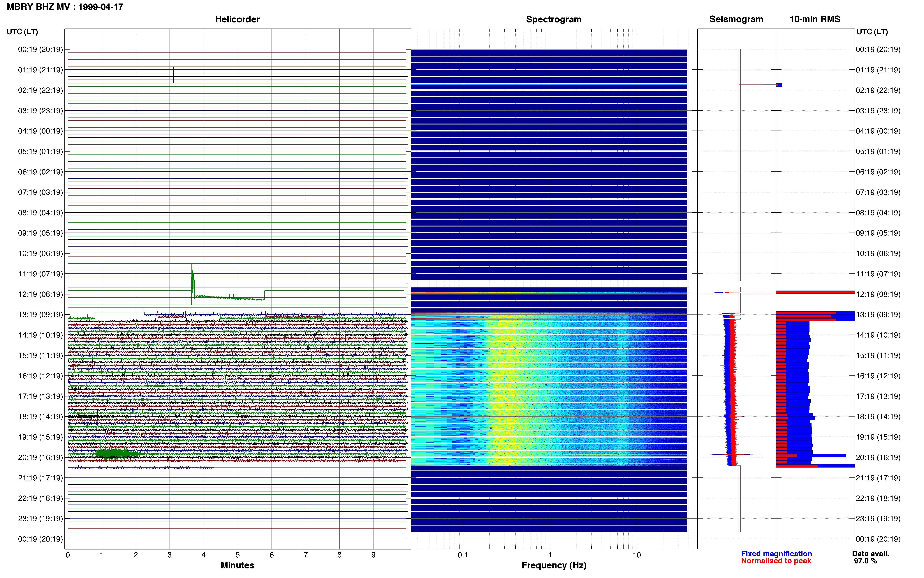This screenshot has height=578, width=924.
Task: Click the Frequency (Hz) x-axis label
Action: click(554, 565)
